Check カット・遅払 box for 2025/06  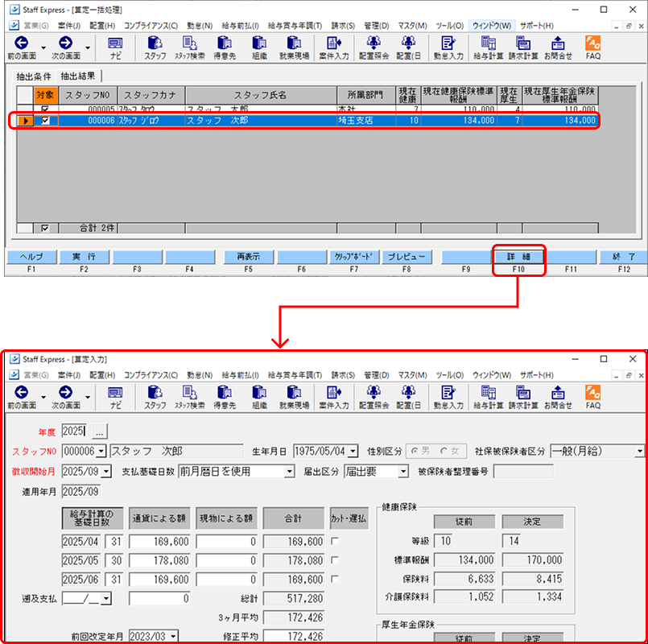click(335, 579)
